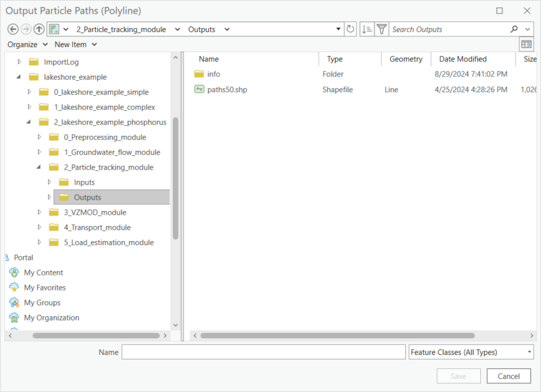
Task: Expand 0_lakeshore_example_simple folder
Action: point(29,92)
